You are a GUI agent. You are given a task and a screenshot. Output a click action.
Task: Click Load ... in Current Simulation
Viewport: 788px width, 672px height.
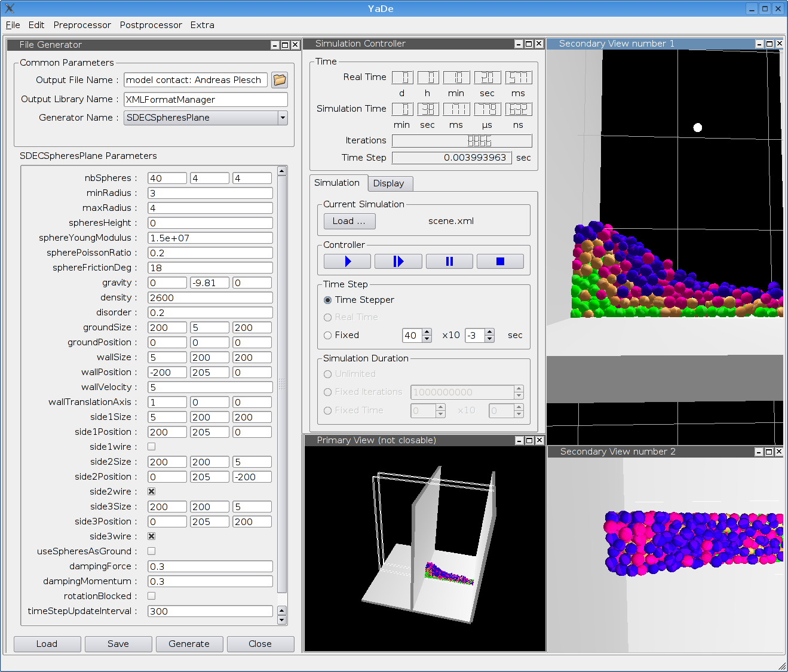(349, 221)
